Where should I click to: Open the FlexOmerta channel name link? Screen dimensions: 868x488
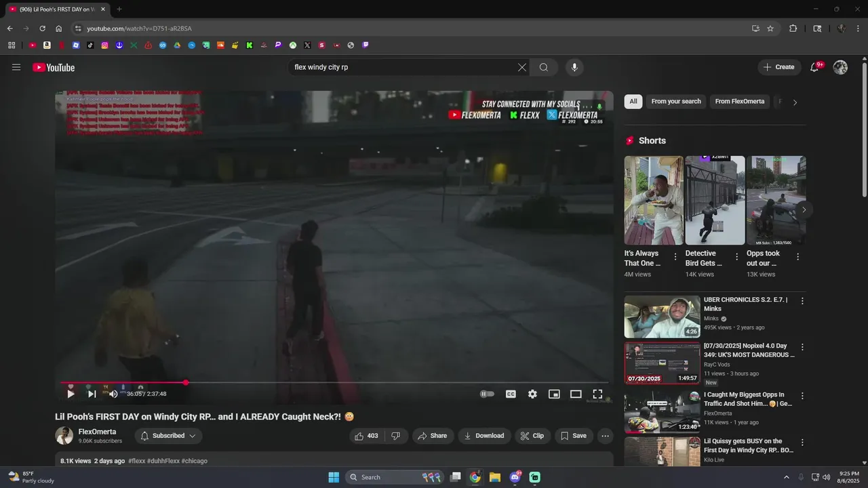coord(97,432)
